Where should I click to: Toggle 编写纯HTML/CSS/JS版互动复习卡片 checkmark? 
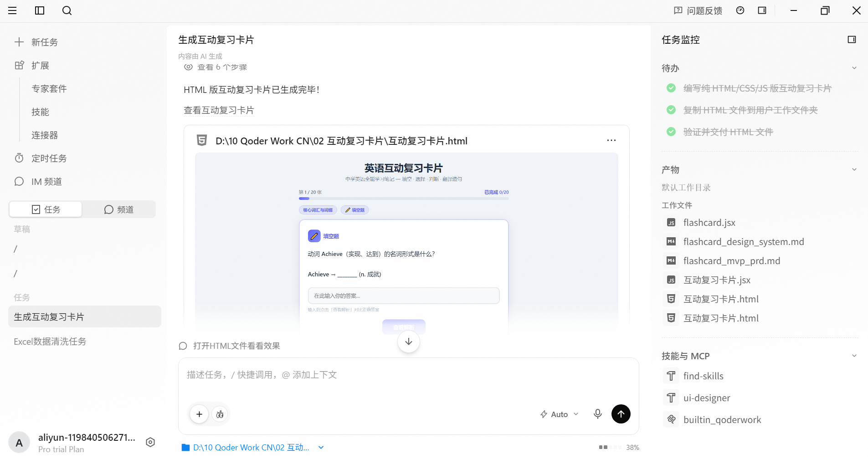(671, 88)
